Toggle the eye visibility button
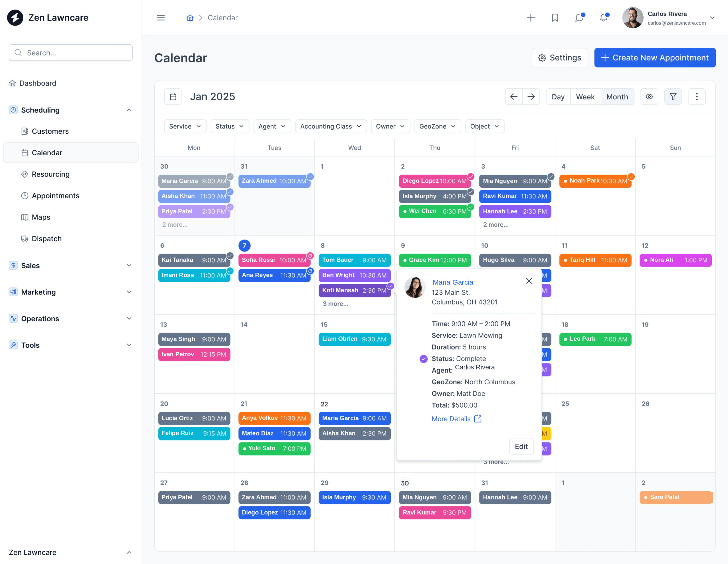Viewport: 728px width, 564px height. point(649,97)
